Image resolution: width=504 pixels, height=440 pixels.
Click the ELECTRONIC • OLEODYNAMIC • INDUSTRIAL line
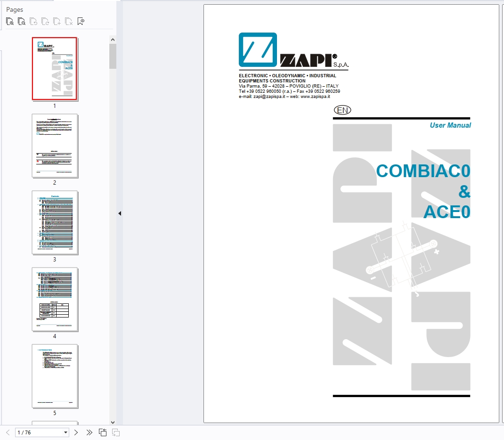(x=287, y=76)
